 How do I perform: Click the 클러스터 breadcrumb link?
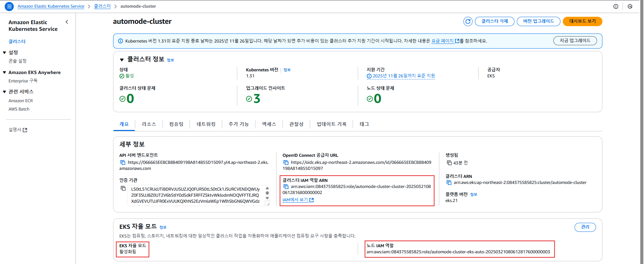coord(102,6)
